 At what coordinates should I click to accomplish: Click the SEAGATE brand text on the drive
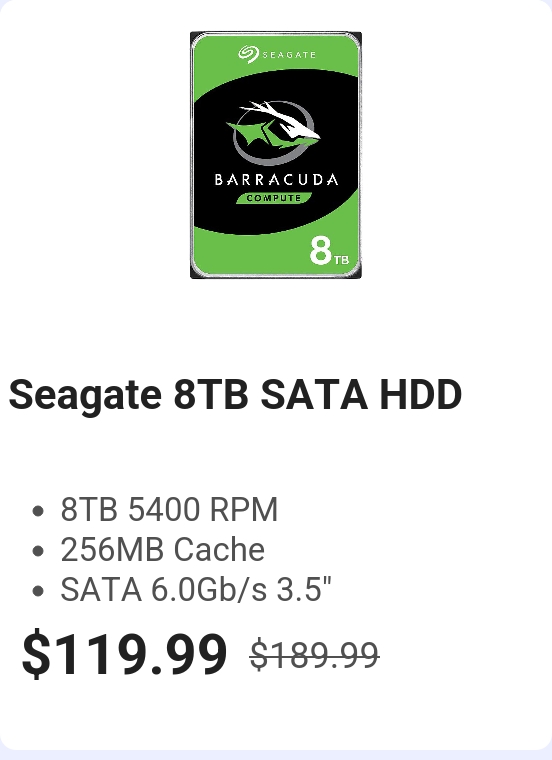[x=289, y=55]
